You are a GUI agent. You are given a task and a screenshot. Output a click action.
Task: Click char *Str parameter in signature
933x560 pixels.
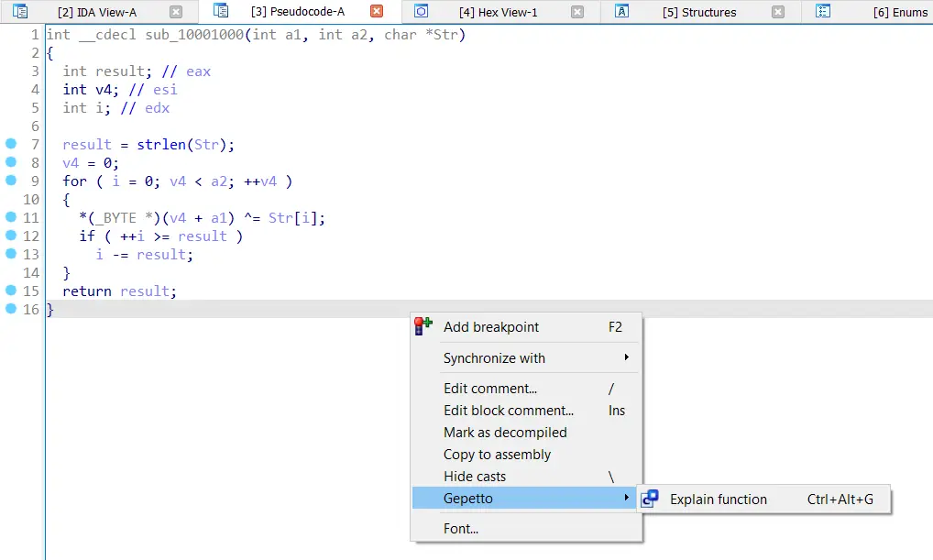421,35
